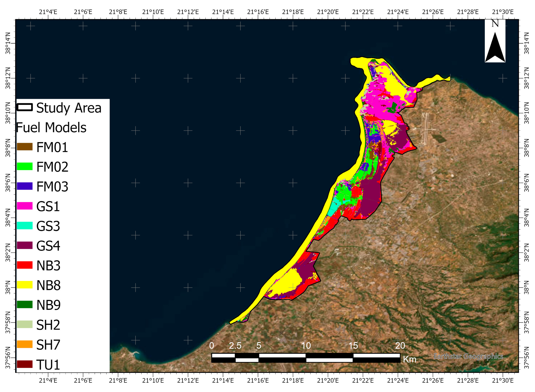This screenshot has width=535, height=392.
Task: Select the FM01 brown legend swatch
Action: 24,147
